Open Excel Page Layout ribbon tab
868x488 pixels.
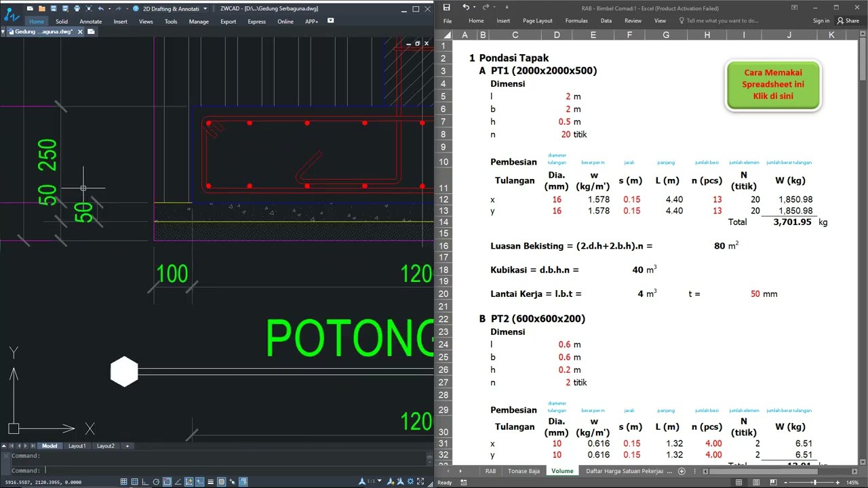pyautogui.click(x=538, y=21)
